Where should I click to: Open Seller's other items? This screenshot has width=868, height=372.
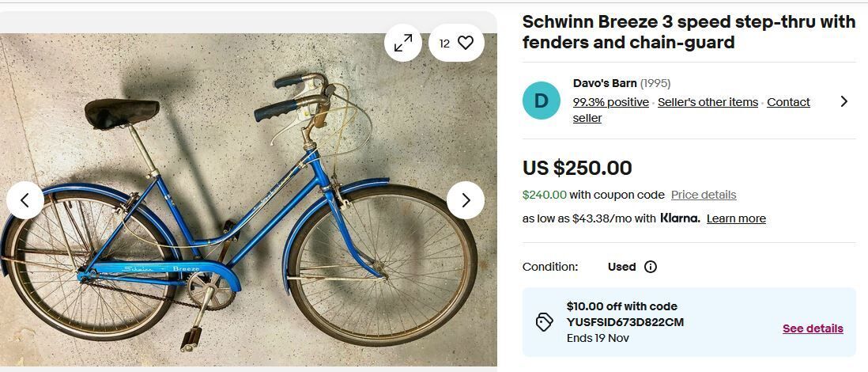click(708, 102)
